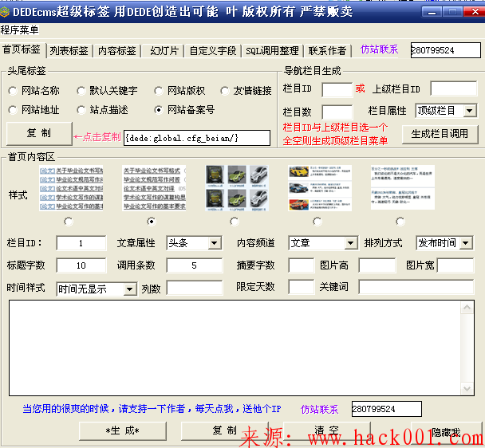
Task: Open the 栏目属性 顶级栏目 dropdown
Action: (446, 111)
